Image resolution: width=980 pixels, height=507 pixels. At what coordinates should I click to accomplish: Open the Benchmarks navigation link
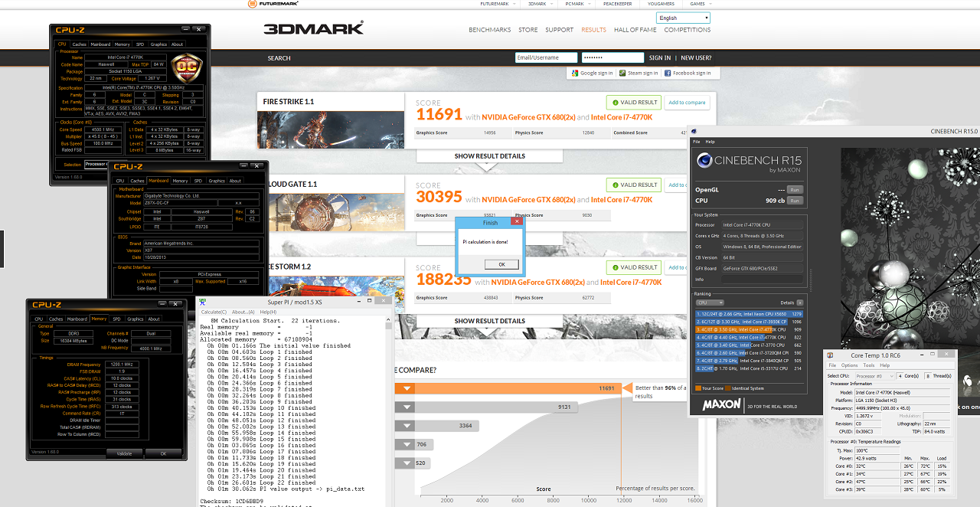click(x=490, y=30)
